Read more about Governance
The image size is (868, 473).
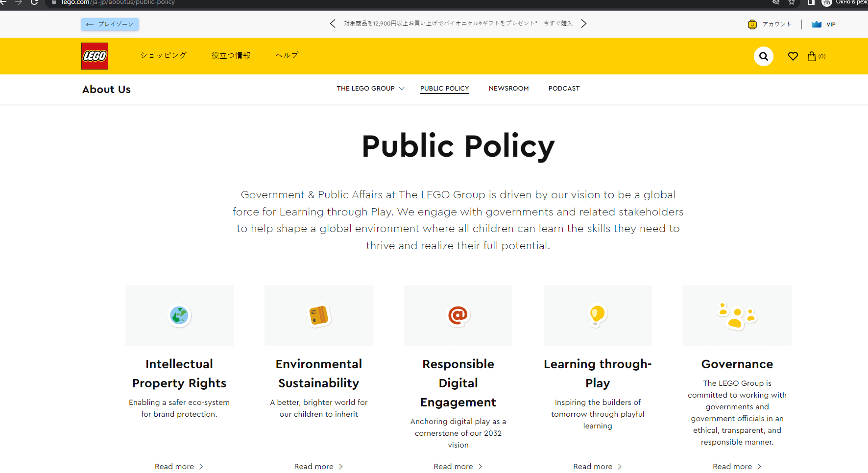tap(737, 467)
